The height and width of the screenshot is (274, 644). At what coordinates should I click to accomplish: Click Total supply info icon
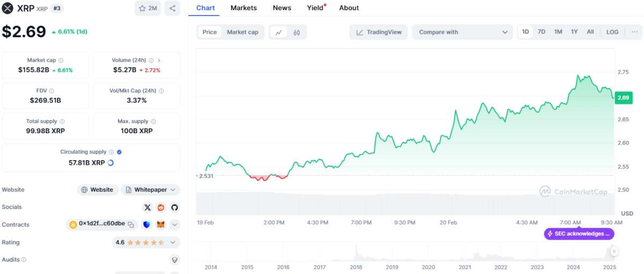(62, 122)
